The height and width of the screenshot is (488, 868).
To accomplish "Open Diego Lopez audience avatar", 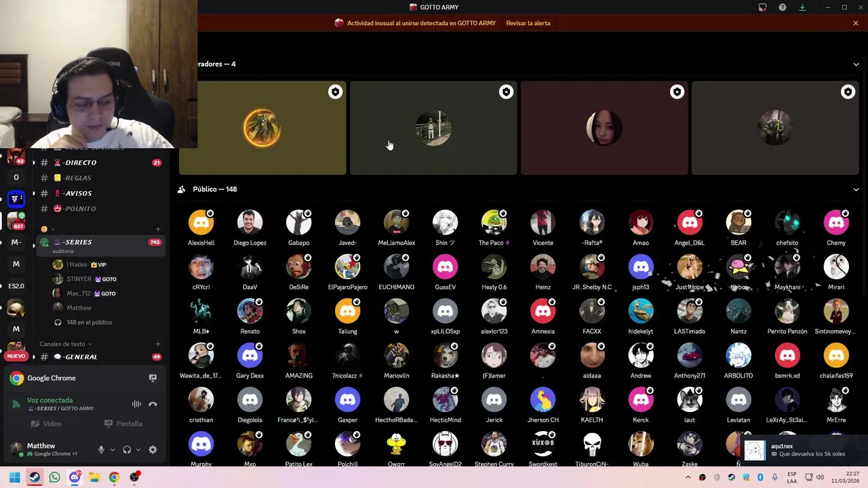I will point(250,223).
